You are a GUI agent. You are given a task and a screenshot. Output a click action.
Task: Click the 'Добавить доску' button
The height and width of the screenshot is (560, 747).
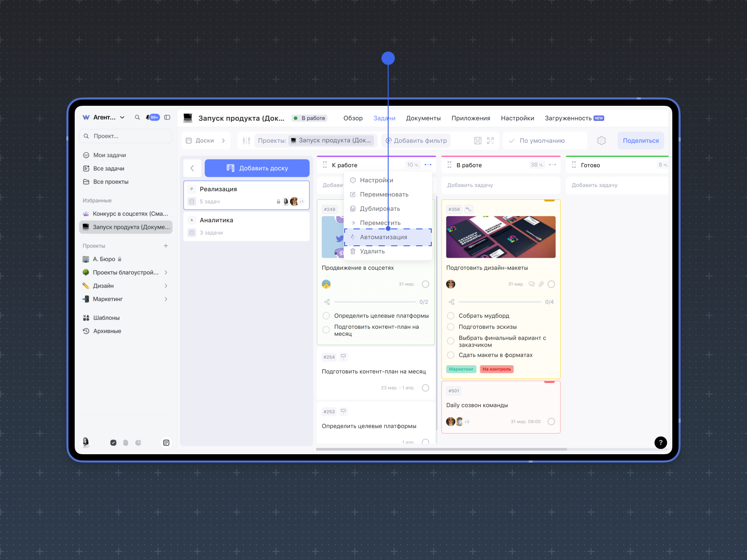(257, 168)
